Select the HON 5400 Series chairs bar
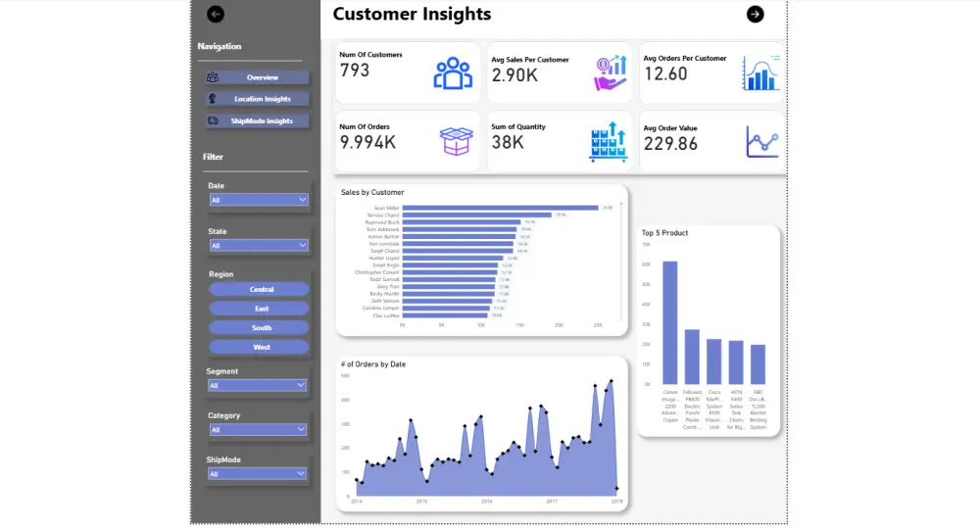980x528 pixels. [x=736, y=362]
